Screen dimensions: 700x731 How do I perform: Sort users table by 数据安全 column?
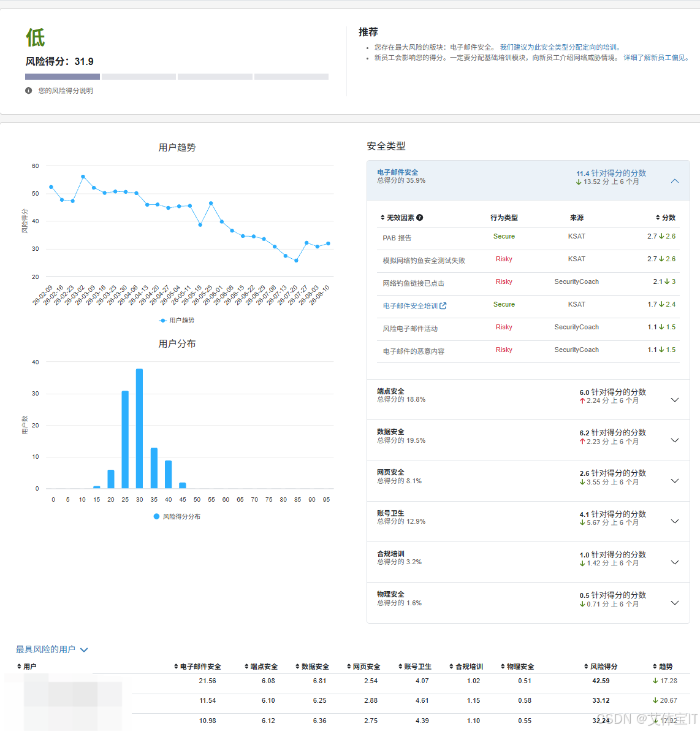(x=312, y=666)
